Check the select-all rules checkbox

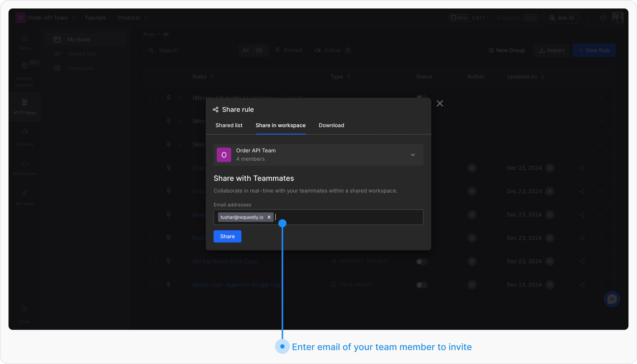pyautogui.click(x=152, y=76)
